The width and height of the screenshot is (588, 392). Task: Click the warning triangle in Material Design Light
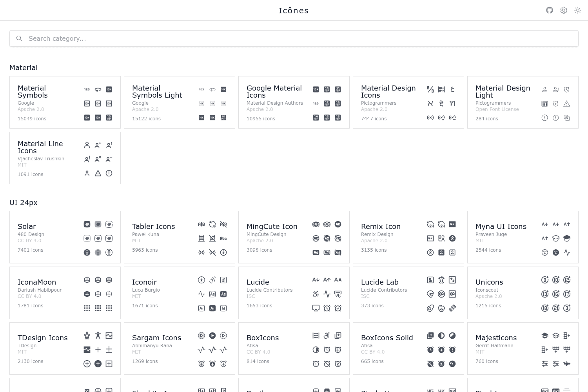click(567, 104)
